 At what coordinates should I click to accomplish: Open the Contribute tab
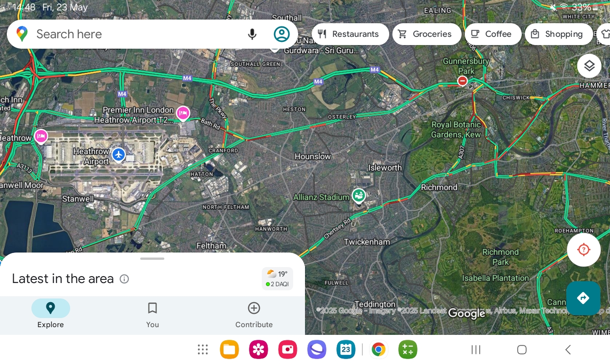[254, 314]
